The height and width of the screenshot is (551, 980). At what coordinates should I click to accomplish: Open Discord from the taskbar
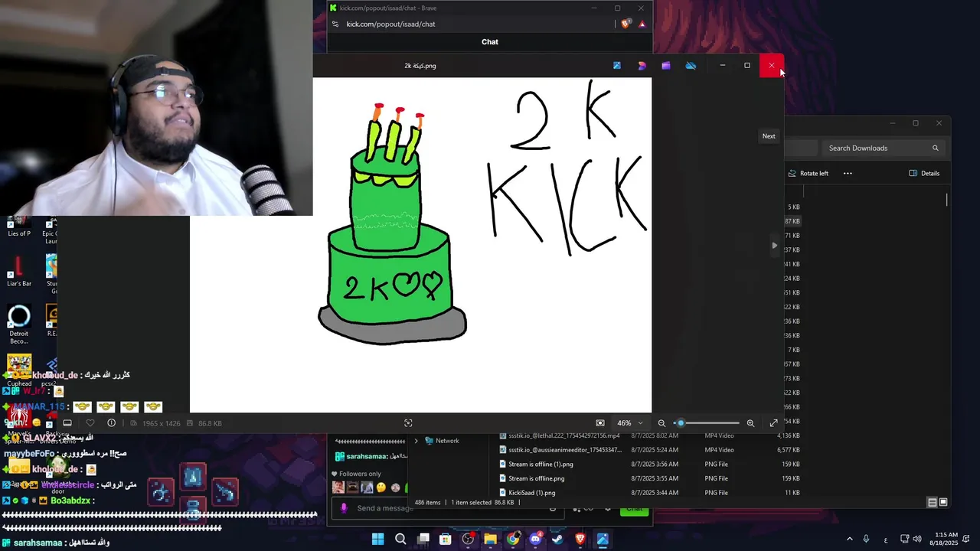point(535,539)
